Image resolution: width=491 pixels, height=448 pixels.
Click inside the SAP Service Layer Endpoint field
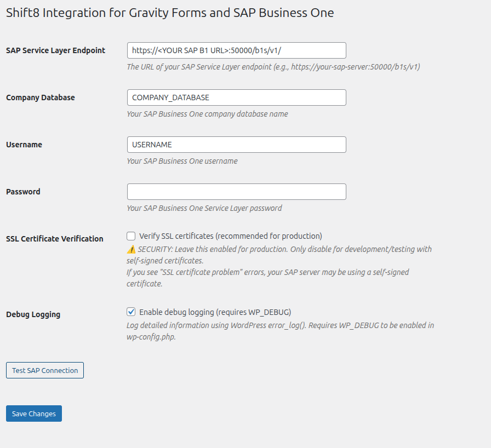pyautogui.click(x=236, y=50)
